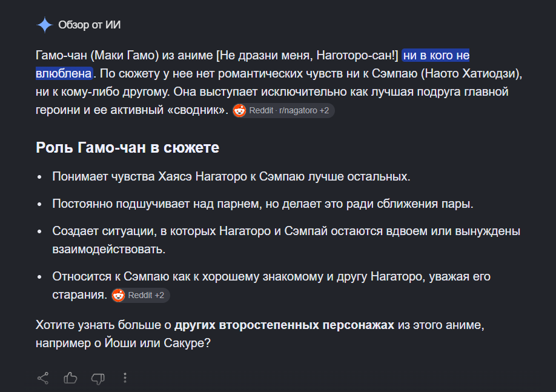556x392 pixels.
Task: Click the blue AI overview sparkle icon
Action: coord(45,25)
